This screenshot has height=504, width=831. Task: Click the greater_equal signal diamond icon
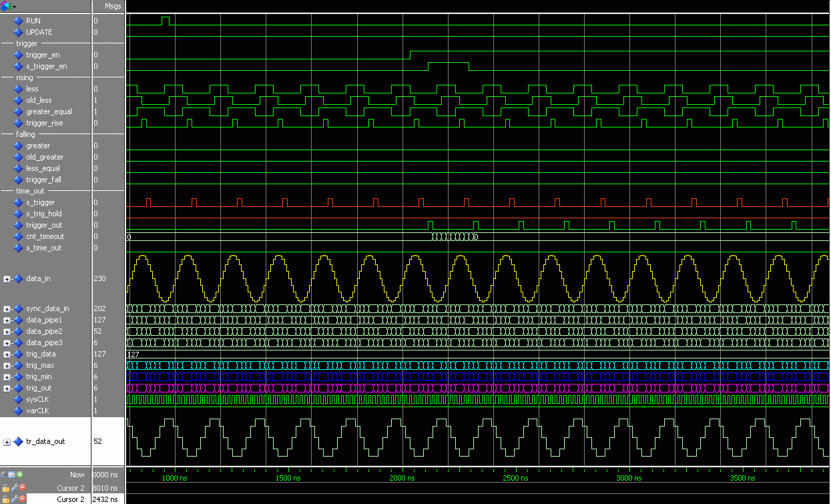click(x=18, y=111)
